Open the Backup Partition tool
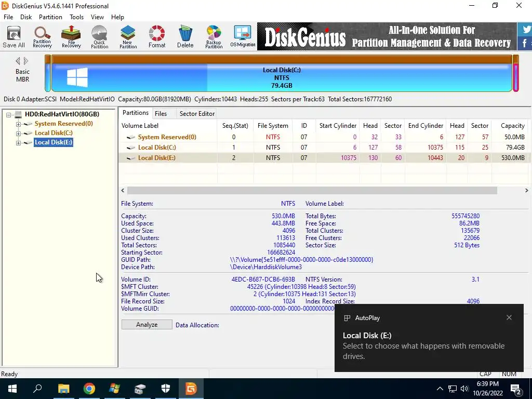Screen dimensions: 532x399 (x=214, y=37)
